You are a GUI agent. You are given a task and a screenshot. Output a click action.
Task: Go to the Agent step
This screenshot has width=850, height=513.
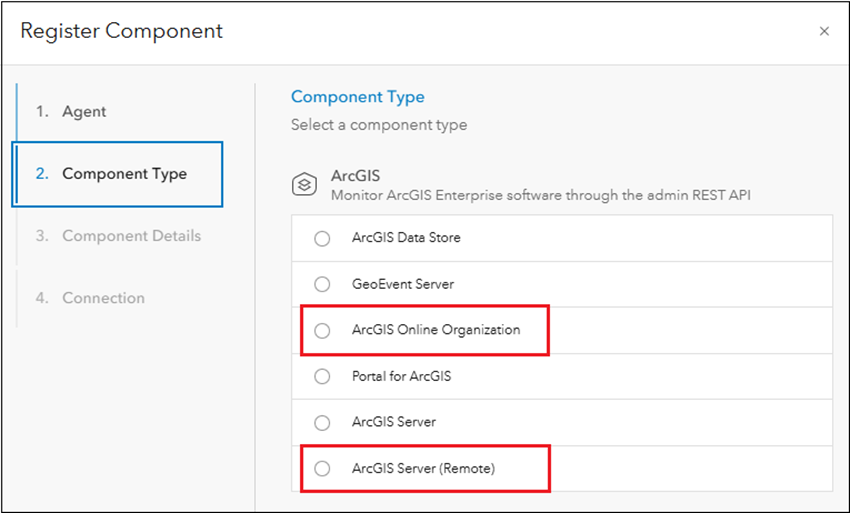pos(84,112)
